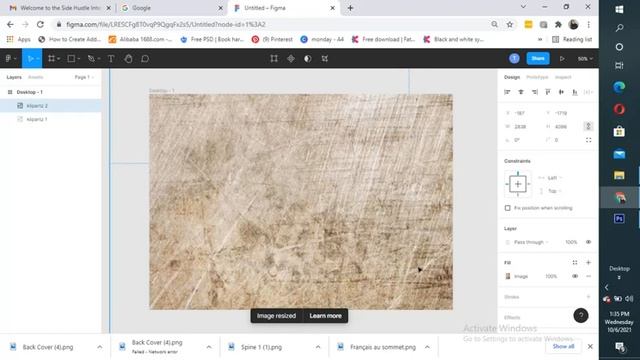Open the Pinterest bookmark
The image size is (640, 360).
tap(272, 39)
